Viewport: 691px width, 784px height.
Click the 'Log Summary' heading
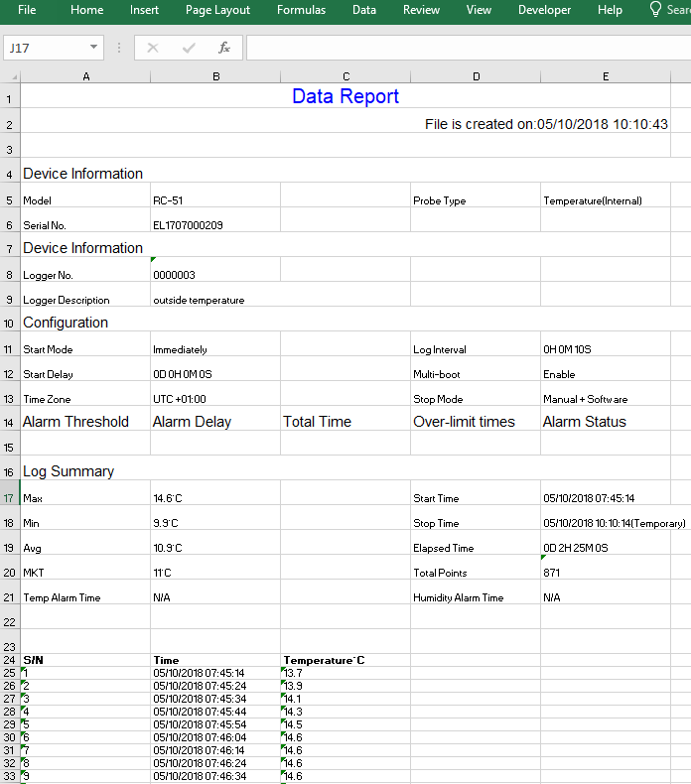[x=345, y=468]
